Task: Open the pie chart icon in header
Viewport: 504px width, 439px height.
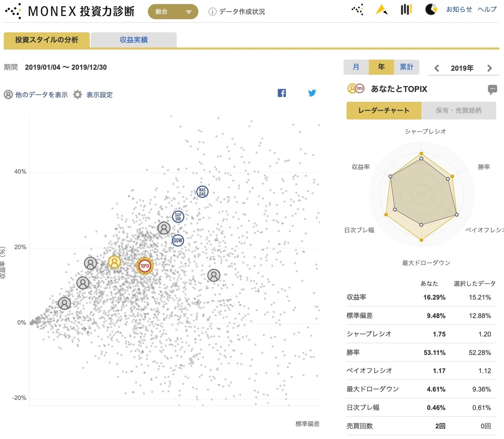Action: pos(431,9)
